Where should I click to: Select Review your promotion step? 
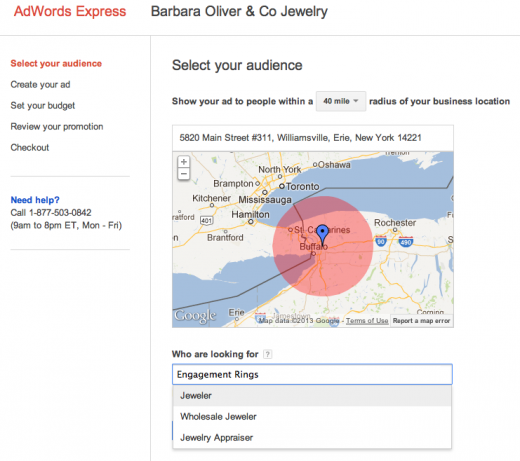click(57, 127)
